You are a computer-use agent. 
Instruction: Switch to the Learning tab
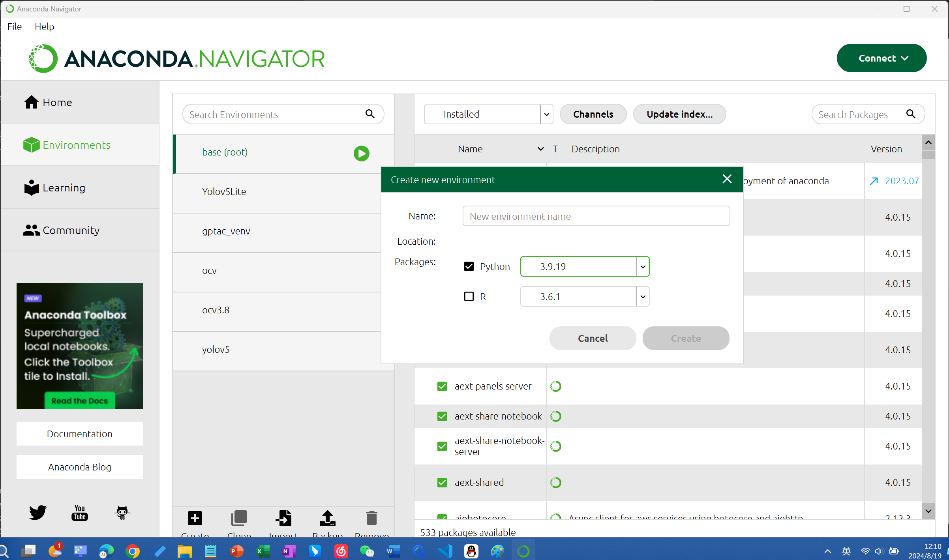80,187
